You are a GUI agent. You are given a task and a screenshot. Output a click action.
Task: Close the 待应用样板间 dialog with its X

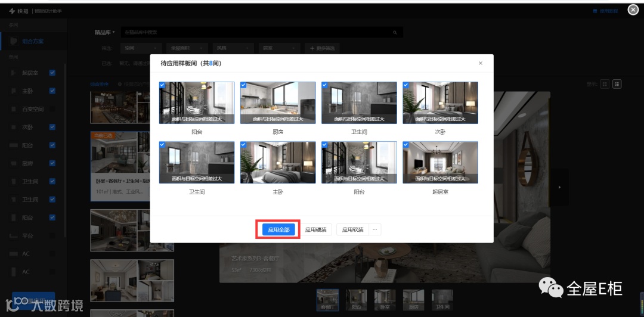(481, 63)
